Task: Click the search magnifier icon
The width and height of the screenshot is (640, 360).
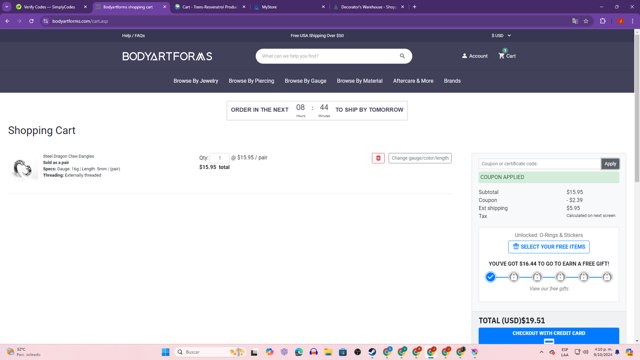Action: point(402,56)
